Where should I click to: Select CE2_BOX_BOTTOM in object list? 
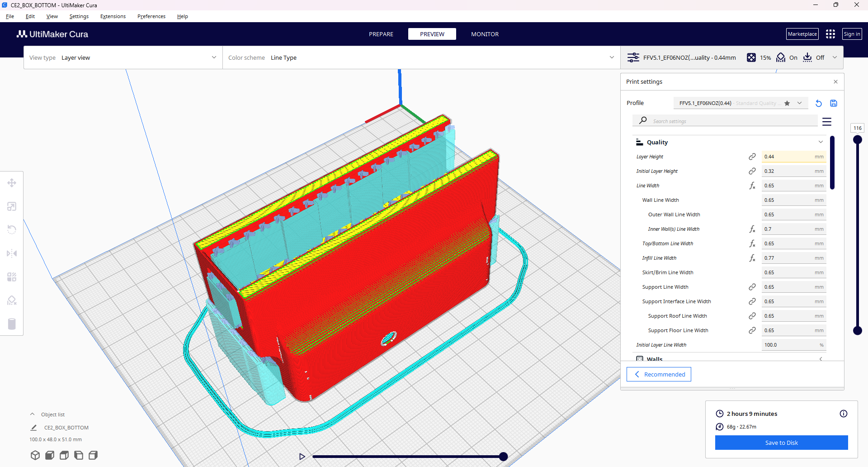coord(66,428)
